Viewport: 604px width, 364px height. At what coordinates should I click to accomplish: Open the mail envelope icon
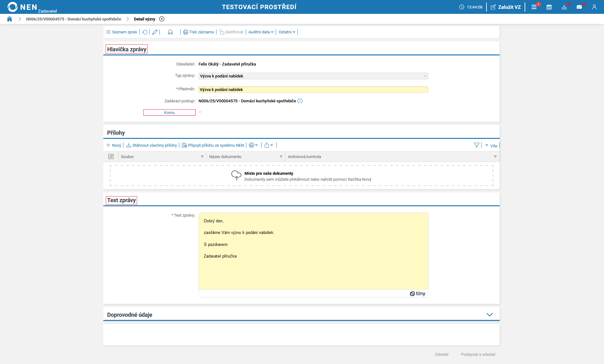(x=579, y=7)
